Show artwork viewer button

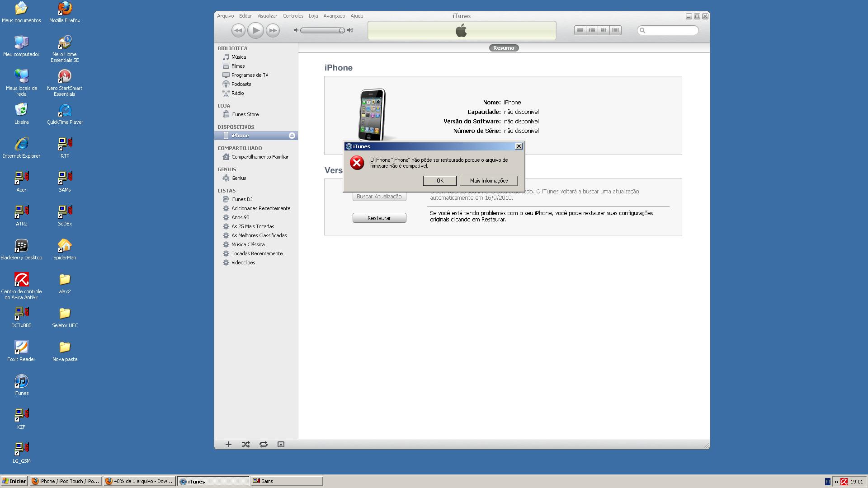(281, 444)
